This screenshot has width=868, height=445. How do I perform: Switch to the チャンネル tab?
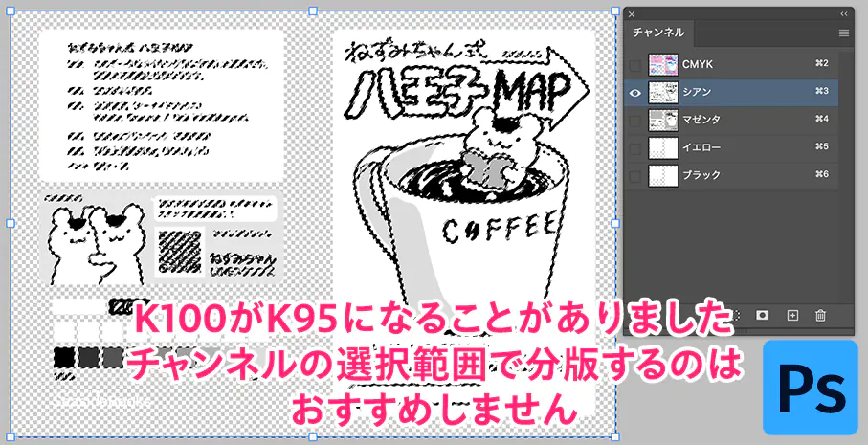pyautogui.click(x=658, y=33)
